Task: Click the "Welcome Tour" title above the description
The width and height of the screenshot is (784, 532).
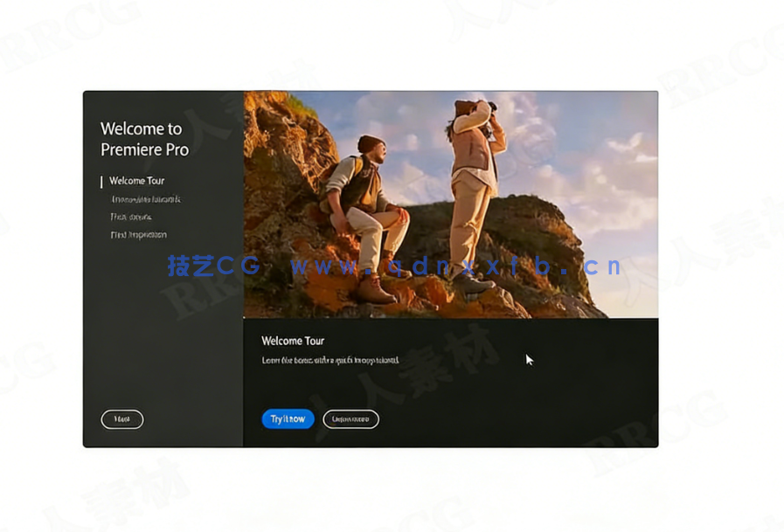Action: [294, 341]
